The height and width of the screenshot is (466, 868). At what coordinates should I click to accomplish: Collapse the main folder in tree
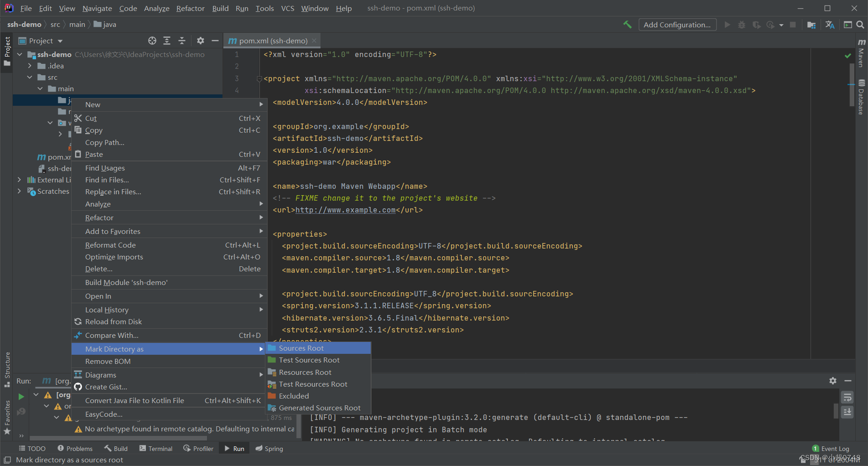pos(40,88)
